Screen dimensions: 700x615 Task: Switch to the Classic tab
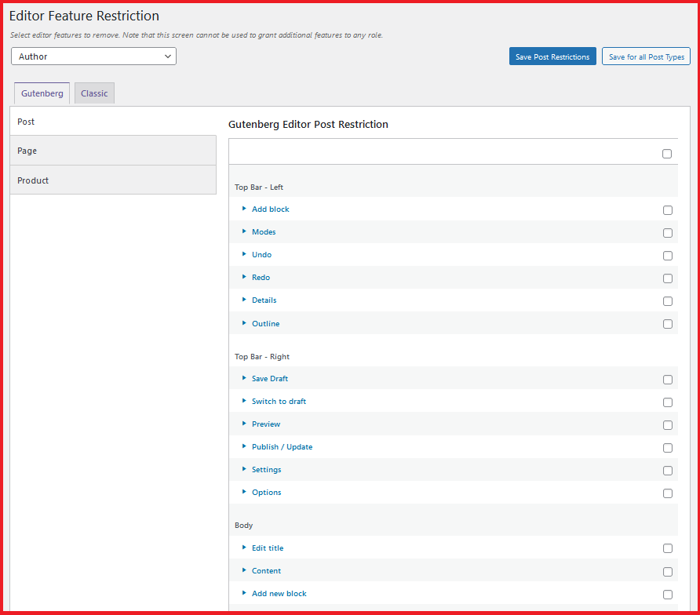pos(94,93)
